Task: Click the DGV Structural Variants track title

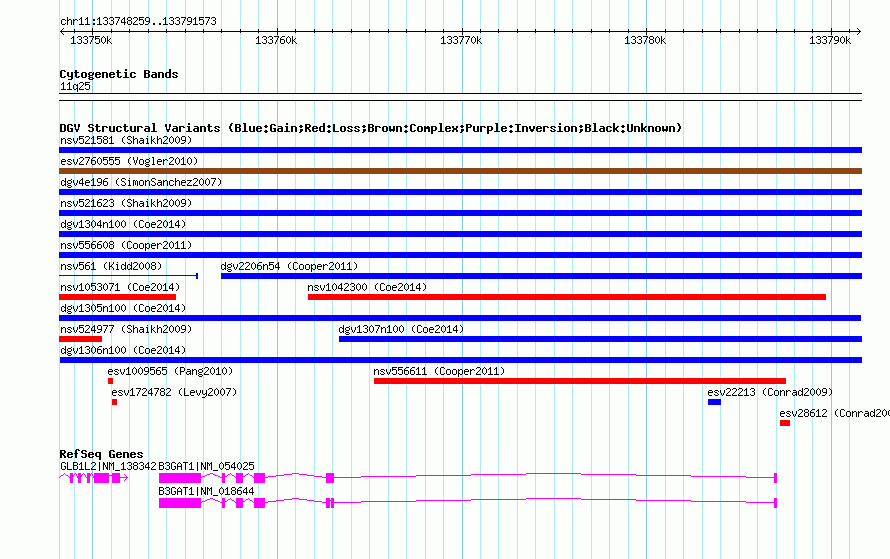Action: pyautogui.click(x=370, y=128)
